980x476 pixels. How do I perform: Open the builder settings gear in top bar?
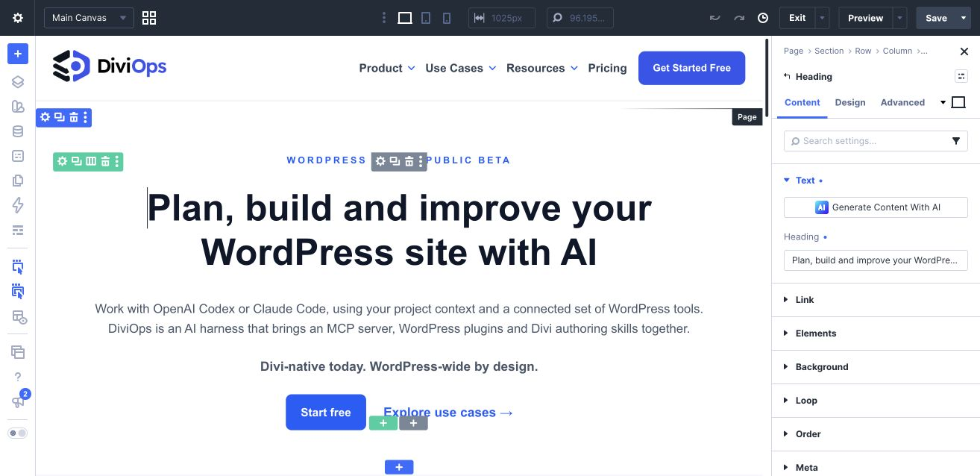click(18, 18)
